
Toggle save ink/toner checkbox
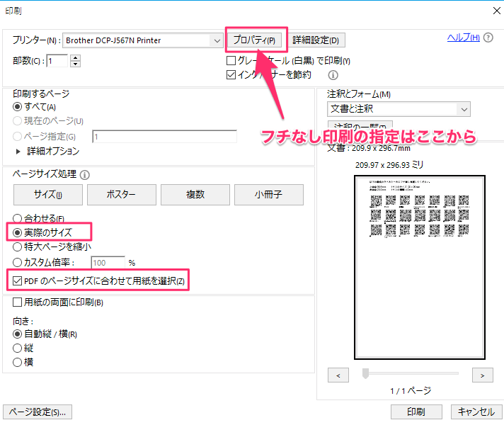[x=231, y=74]
